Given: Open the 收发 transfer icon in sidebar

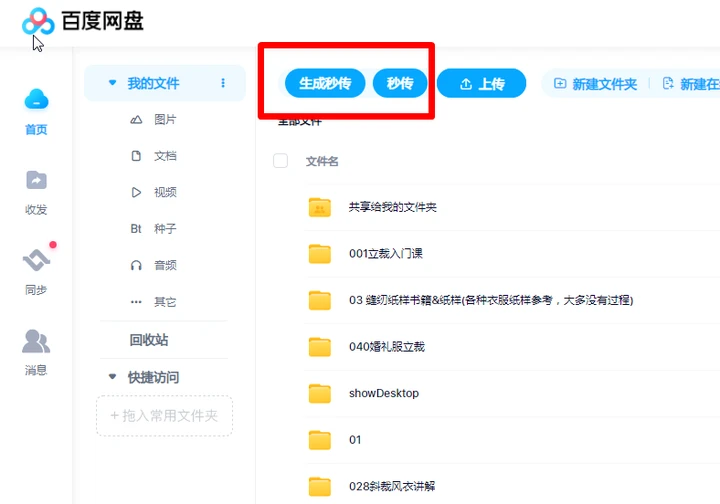Looking at the screenshot, I should coord(36,180).
